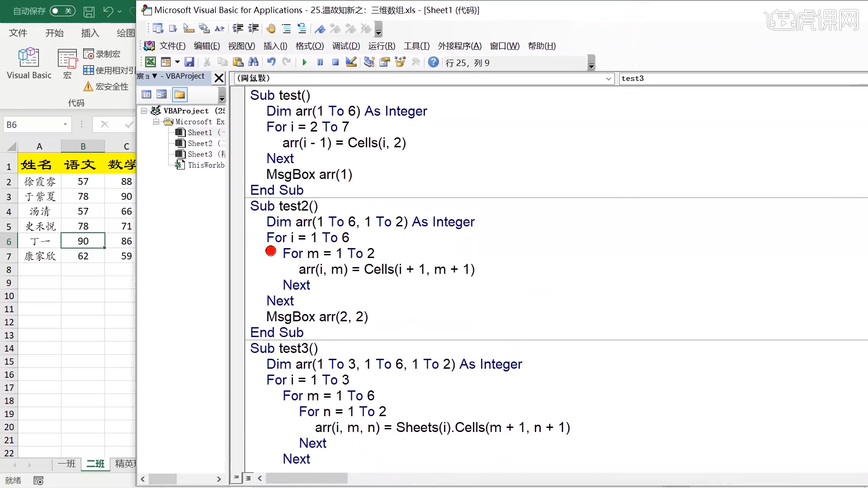
Task: Open the 文件(F) menu in VBA editor
Action: pyautogui.click(x=172, y=46)
